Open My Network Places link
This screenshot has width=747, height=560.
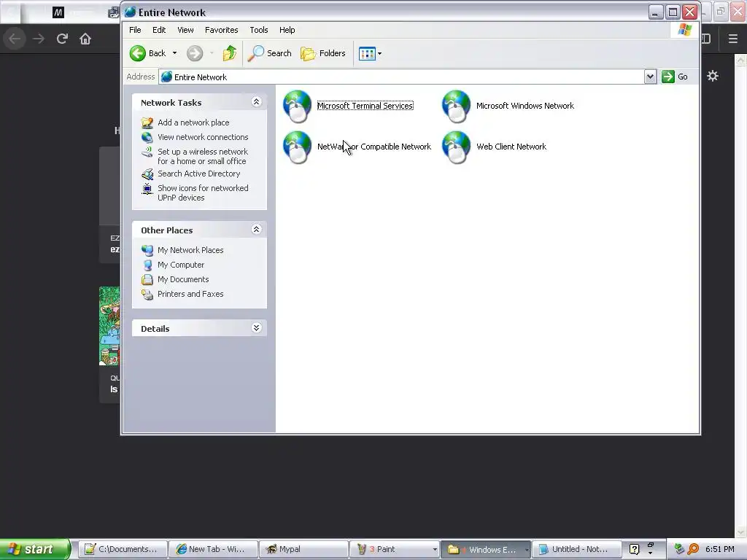190,250
